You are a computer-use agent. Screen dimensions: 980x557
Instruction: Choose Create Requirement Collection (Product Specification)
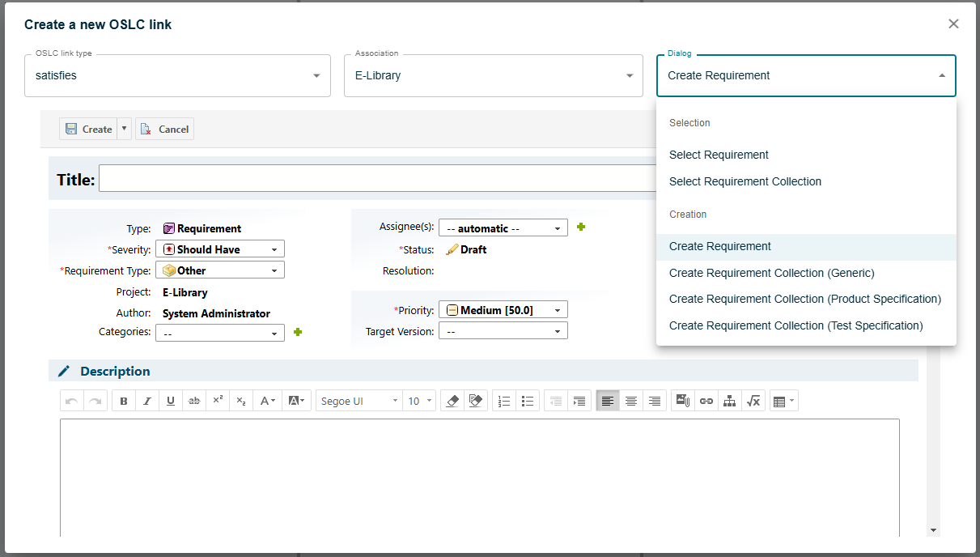tap(806, 299)
